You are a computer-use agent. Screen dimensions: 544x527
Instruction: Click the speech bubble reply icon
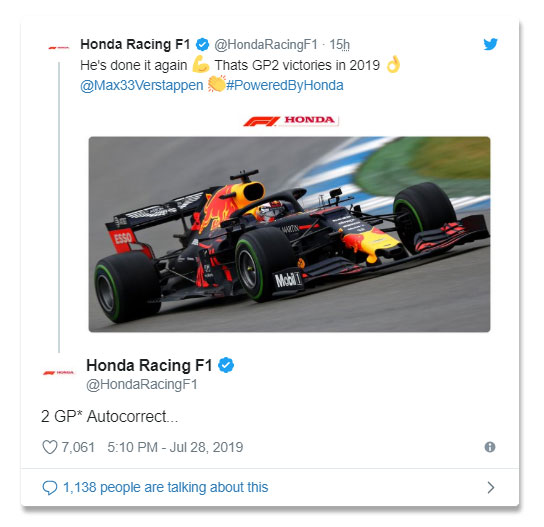[50, 487]
